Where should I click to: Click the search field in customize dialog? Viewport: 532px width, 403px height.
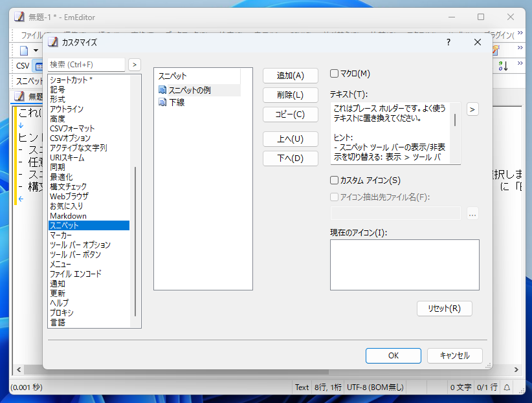click(87, 65)
